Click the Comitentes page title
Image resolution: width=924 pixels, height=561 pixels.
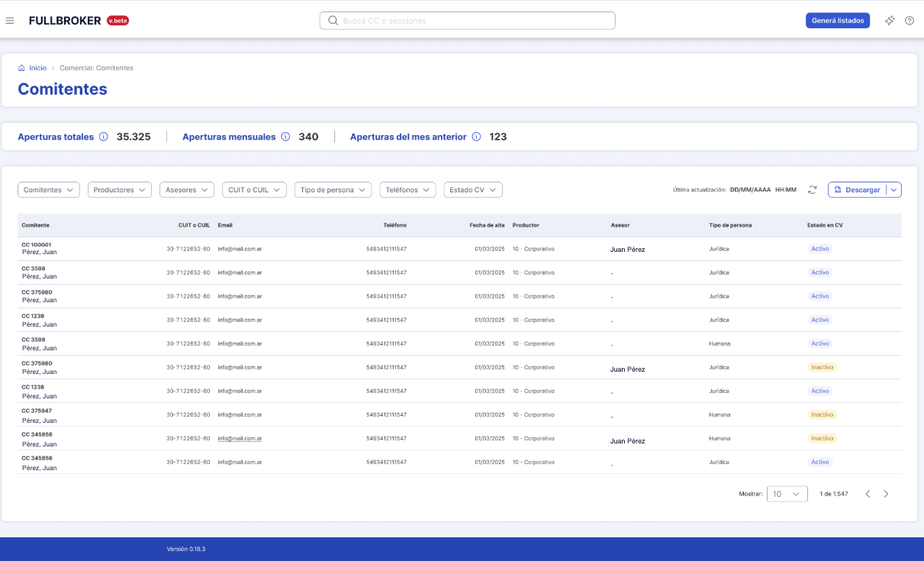[x=63, y=89]
